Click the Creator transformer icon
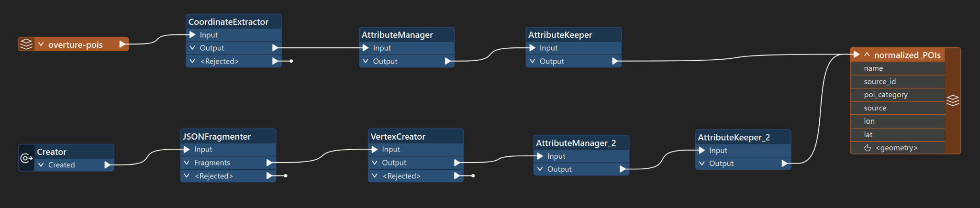This screenshot has height=208, width=980. [26, 158]
